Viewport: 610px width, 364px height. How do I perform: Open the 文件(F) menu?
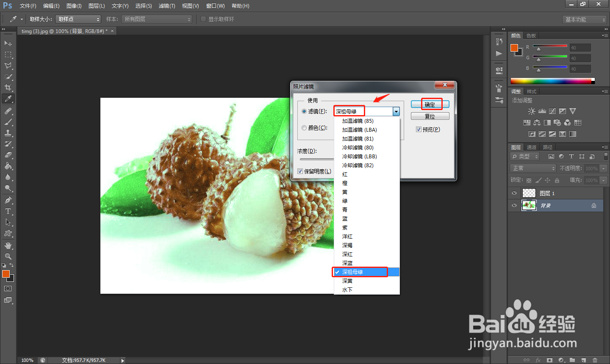click(28, 6)
